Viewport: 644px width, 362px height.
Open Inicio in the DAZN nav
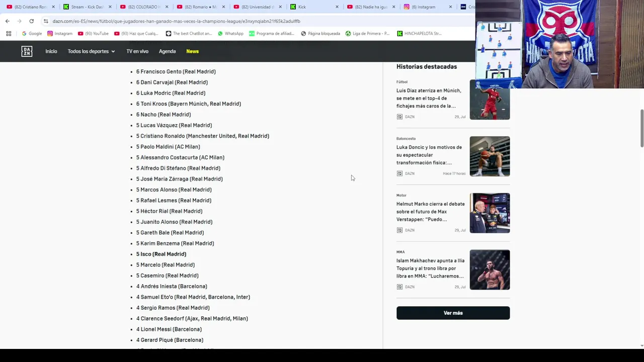[51, 51]
